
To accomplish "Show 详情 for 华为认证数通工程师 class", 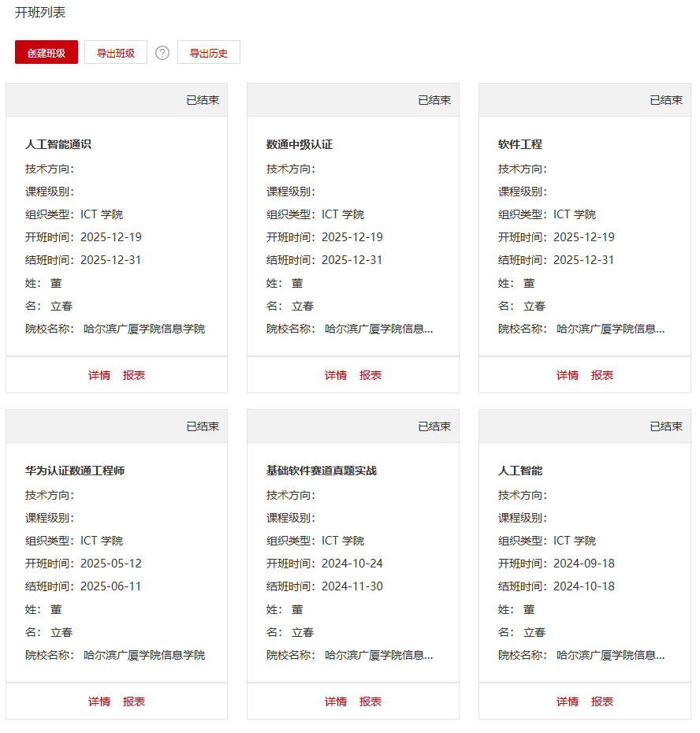I will pyautogui.click(x=99, y=701).
